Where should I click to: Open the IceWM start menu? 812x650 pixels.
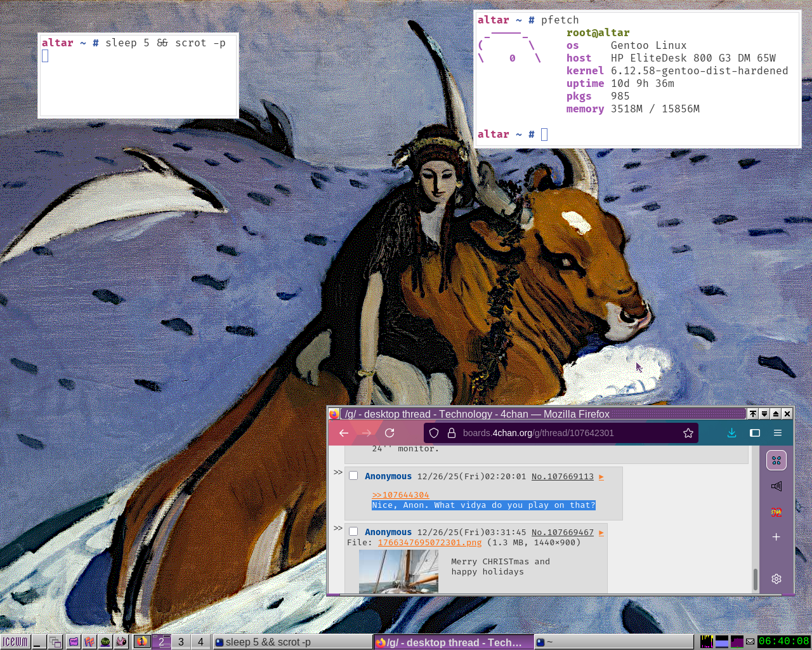(15, 642)
